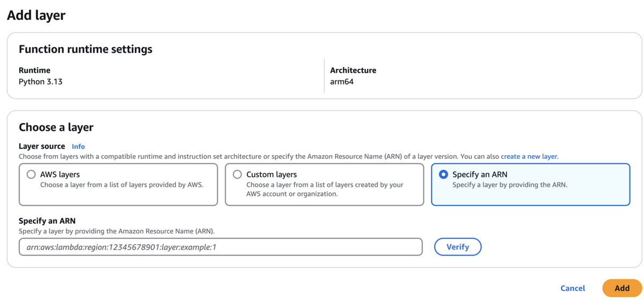Image resolution: width=644 pixels, height=300 pixels.
Task: Click the Python 3.13 runtime value
Action: click(41, 82)
